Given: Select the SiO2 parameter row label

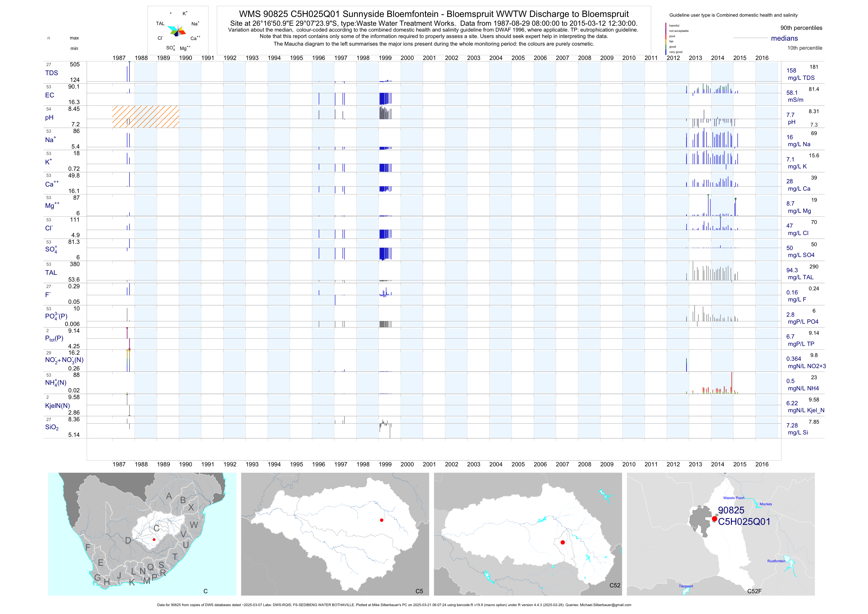Looking at the screenshot, I should pos(52,427).
